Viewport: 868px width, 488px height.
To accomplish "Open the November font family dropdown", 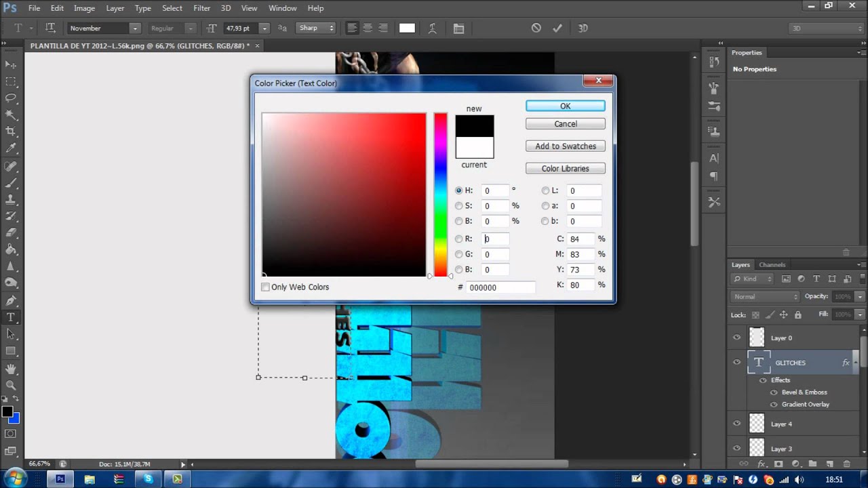I will 135,28.
